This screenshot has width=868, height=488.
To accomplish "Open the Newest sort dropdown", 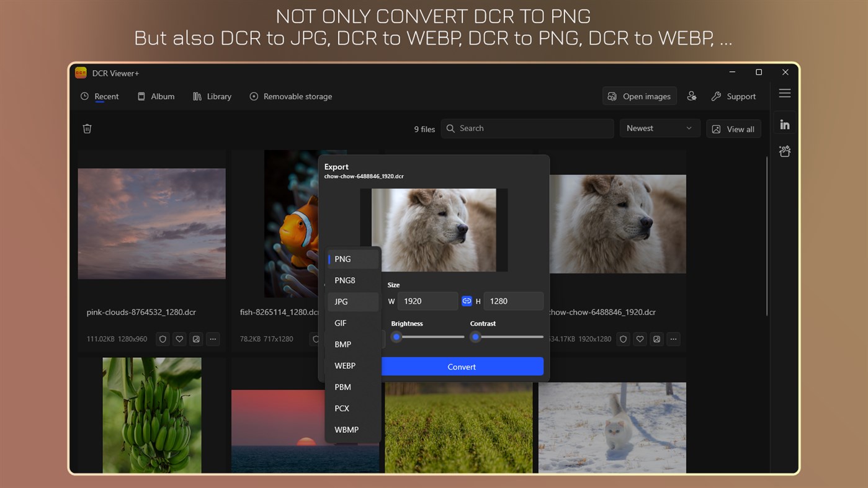I will point(660,128).
